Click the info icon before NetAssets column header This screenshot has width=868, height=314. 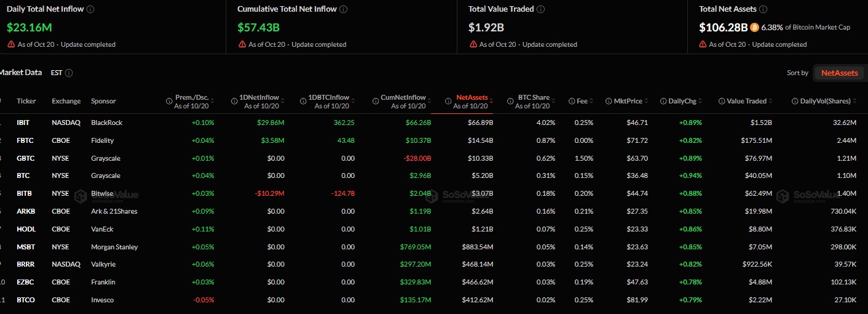[448, 101]
